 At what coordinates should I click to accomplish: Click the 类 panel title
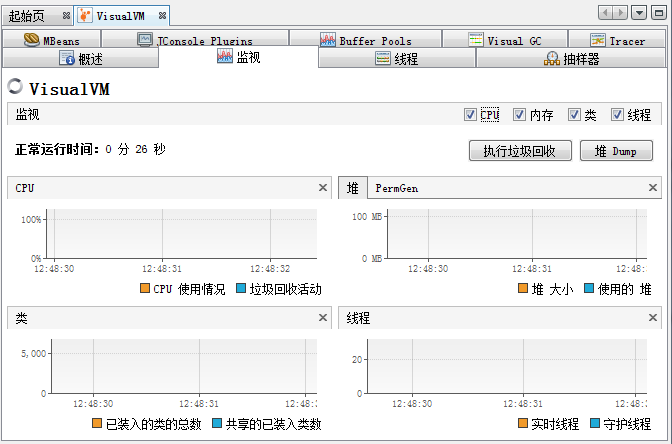coord(21,318)
